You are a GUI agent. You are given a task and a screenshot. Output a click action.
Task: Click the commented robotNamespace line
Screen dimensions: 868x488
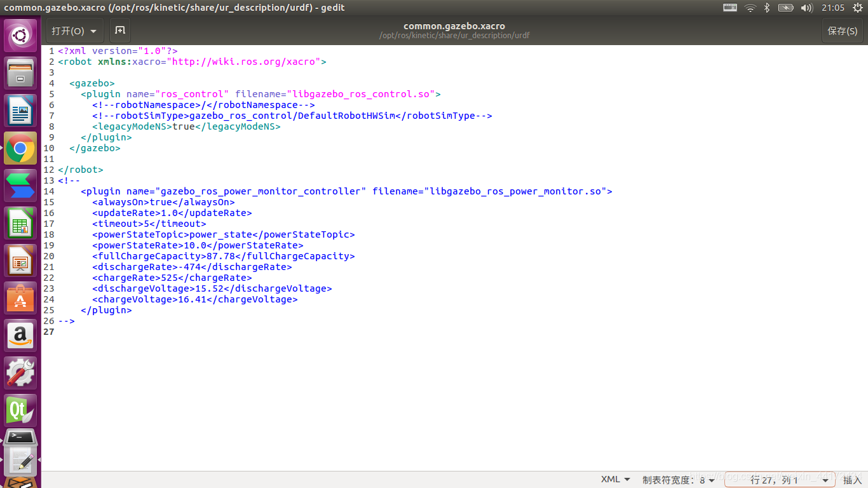[x=203, y=105]
